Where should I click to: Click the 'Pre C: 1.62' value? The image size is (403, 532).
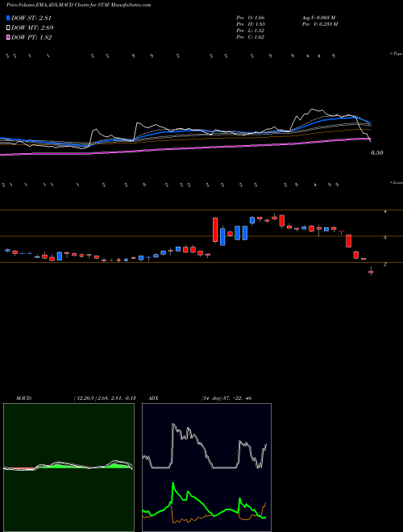point(251,37)
